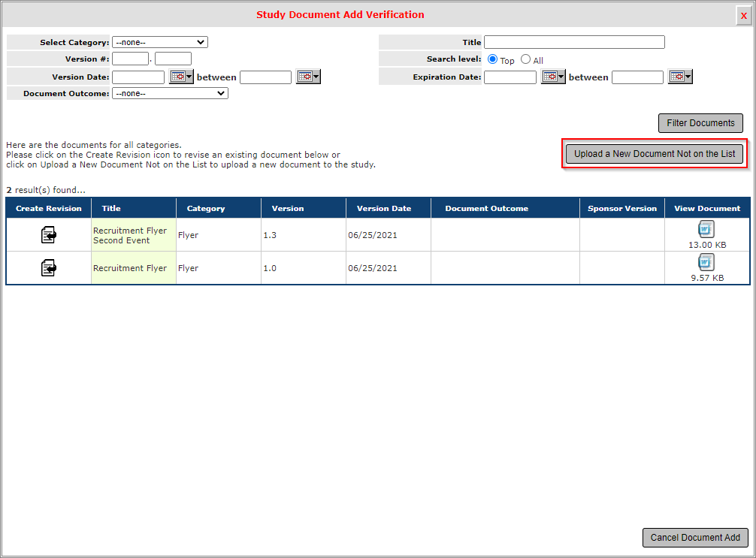The width and height of the screenshot is (756, 558).
Task: Click into the Title input field
Action: (574, 42)
